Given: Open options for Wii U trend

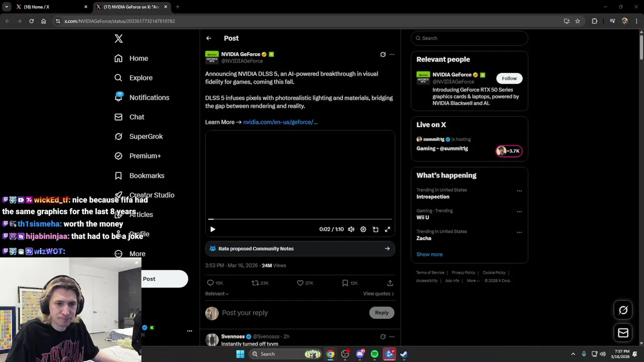Looking at the screenshot, I should (x=519, y=212).
